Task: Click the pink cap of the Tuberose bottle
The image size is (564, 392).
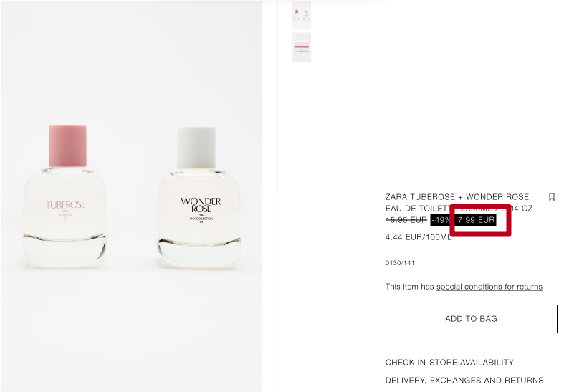Action: [x=67, y=145]
